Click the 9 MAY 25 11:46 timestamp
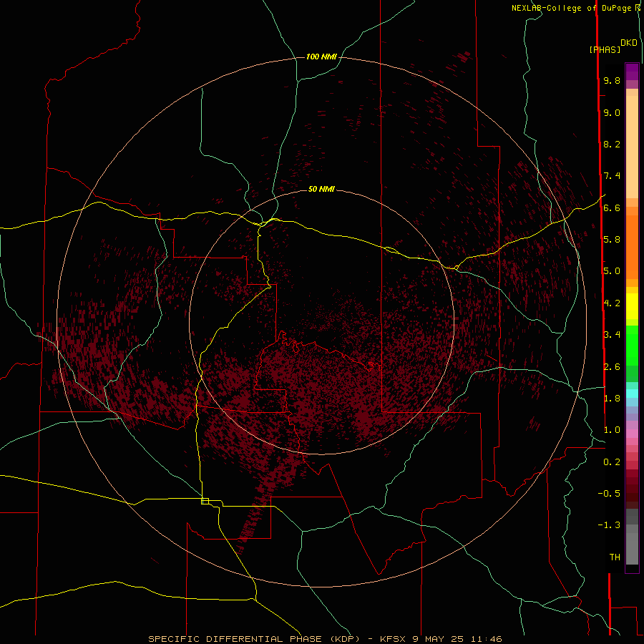 [x=457, y=639]
